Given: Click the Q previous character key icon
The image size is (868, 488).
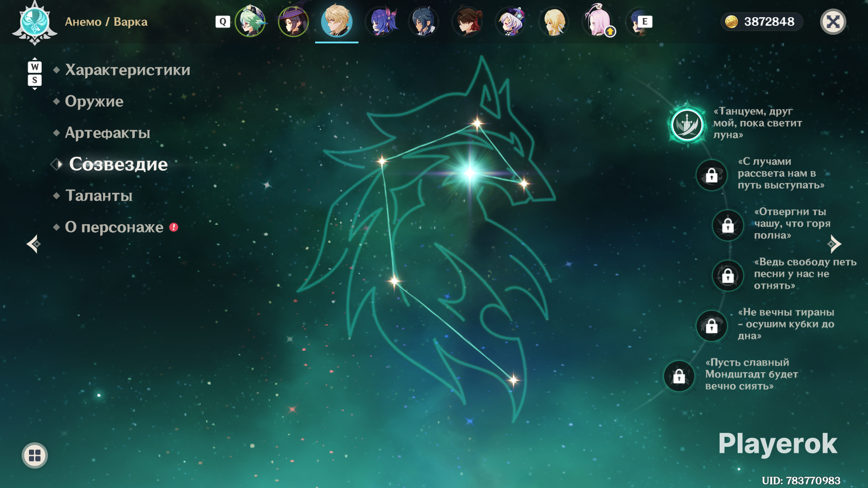Looking at the screenshot, I should [223, 21].
